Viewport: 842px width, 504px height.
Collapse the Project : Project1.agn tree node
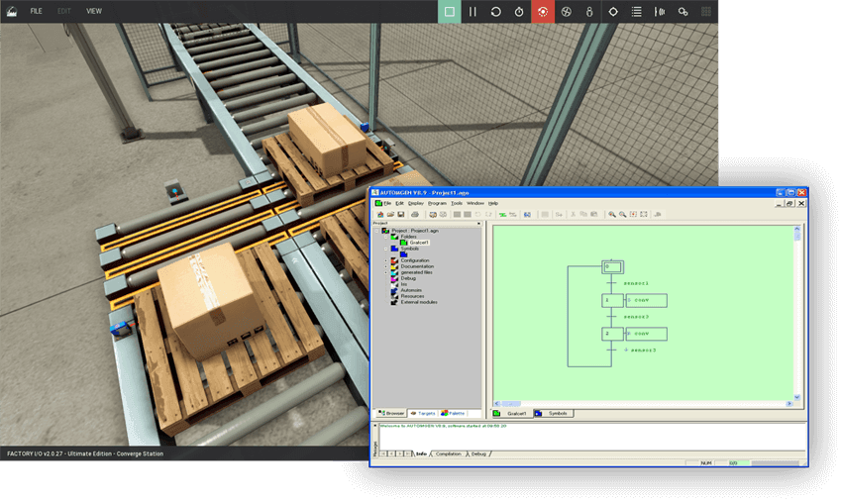tap(377, 231)
